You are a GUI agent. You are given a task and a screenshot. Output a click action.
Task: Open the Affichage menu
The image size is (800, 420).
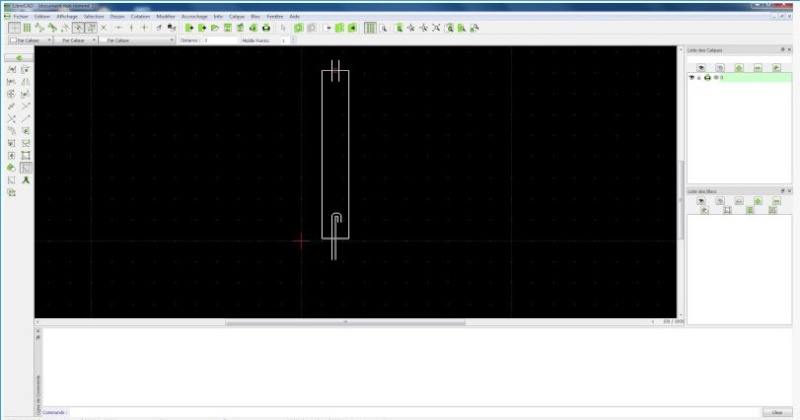click(67, 16)
